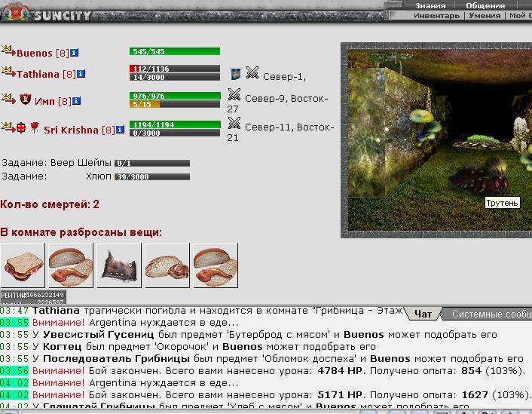The width and height of the screenshot is (532, 414).
Task: Click crossed swords icon near Север-11, Восток-21
Action: coord(234,123)
